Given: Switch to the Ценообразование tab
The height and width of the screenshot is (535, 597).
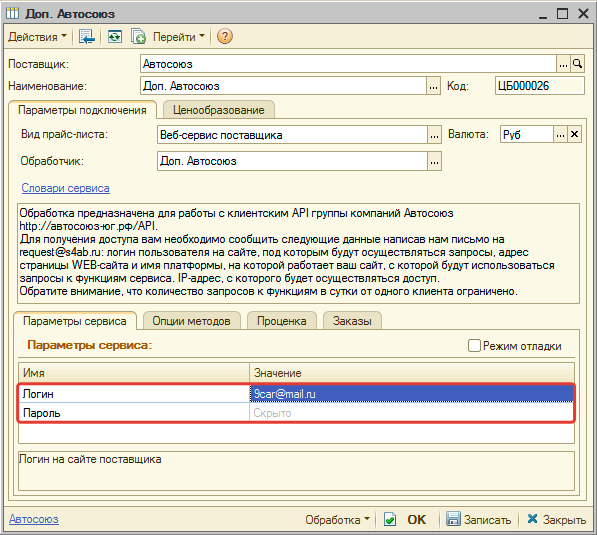Looking at the screenshot, I should (x=219, y=110).
